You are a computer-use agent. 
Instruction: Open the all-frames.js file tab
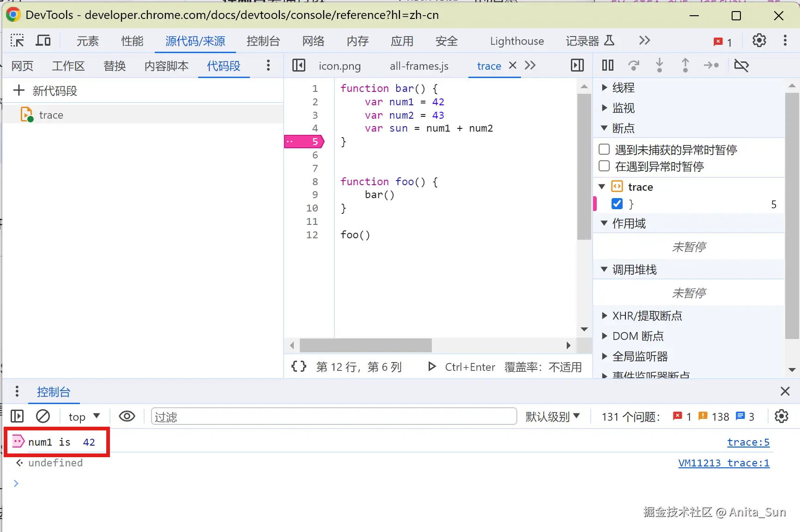point(419,66)
